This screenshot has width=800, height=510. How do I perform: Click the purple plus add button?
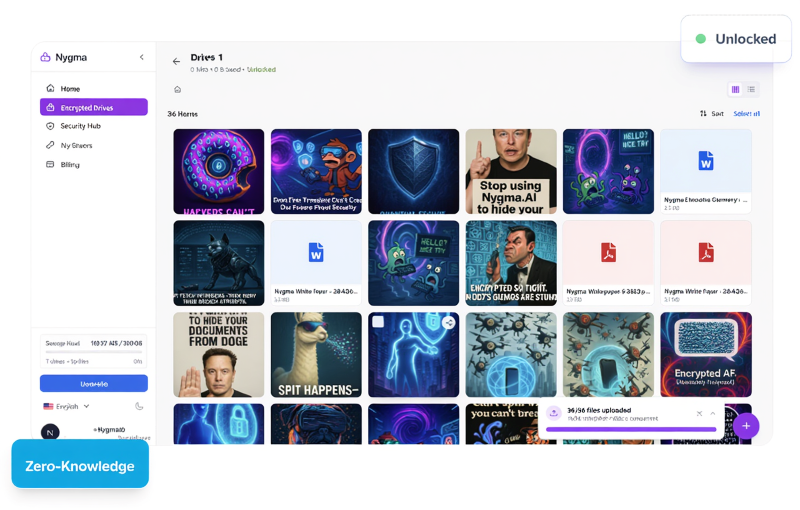point(746,426)
